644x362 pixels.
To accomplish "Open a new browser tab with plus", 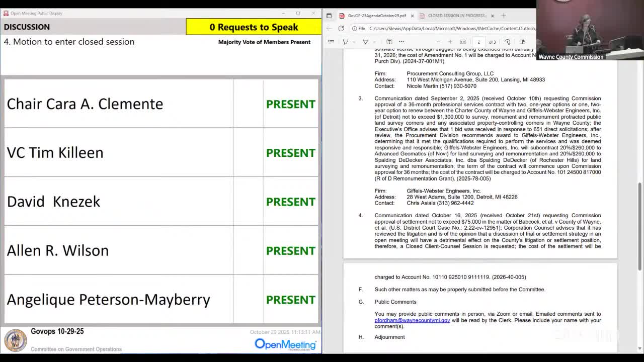I will (x=504, y=16).
